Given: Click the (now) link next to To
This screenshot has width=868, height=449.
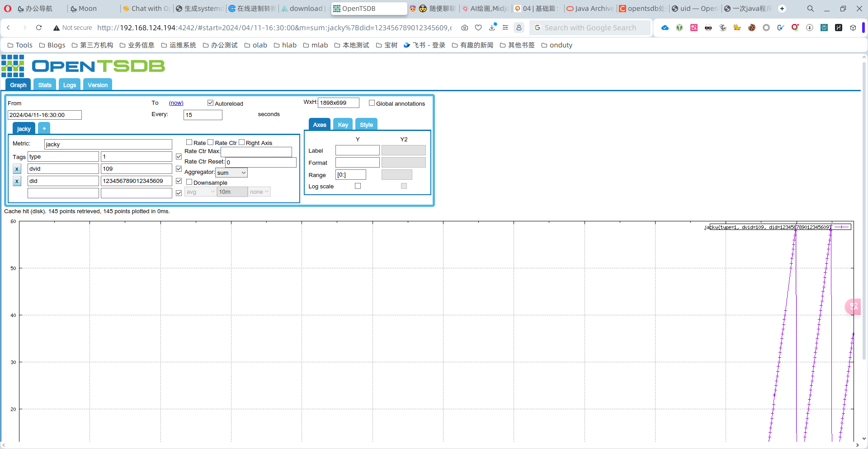Looking at the screenshot, I should coord(176,103).
